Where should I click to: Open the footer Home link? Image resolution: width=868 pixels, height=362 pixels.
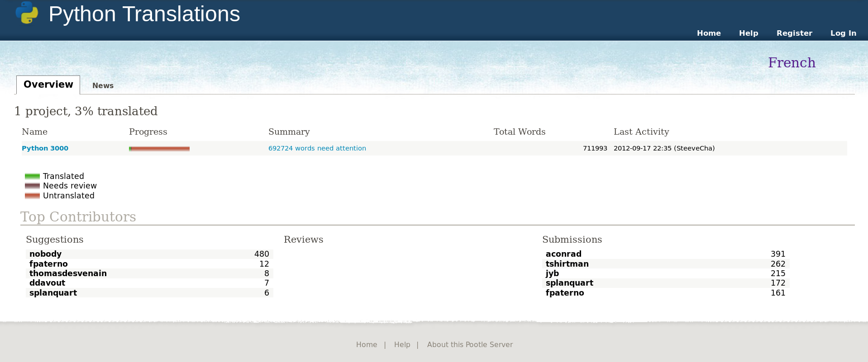[x=367, y=344]
